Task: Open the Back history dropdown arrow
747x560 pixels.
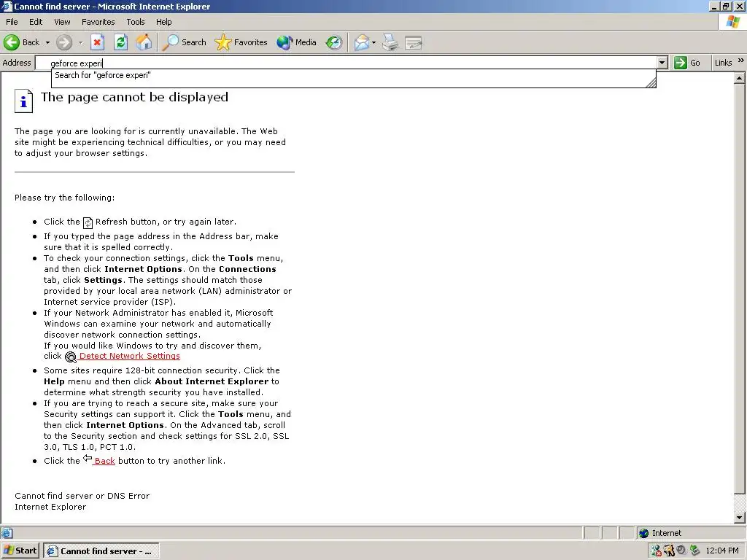Action: click(x=47, y=43)
